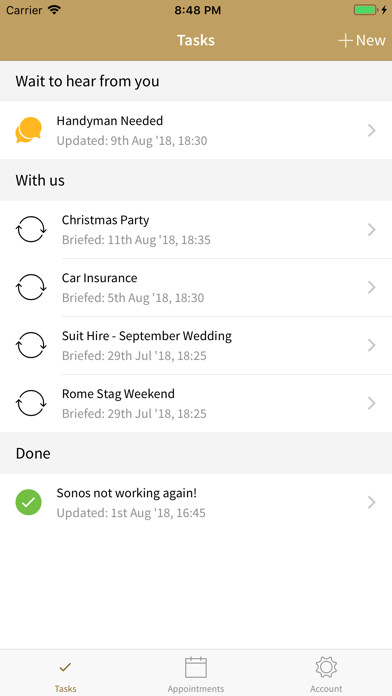Expand Sonos task using its chevron
The image size is (392, 696).
pos(372,502)
